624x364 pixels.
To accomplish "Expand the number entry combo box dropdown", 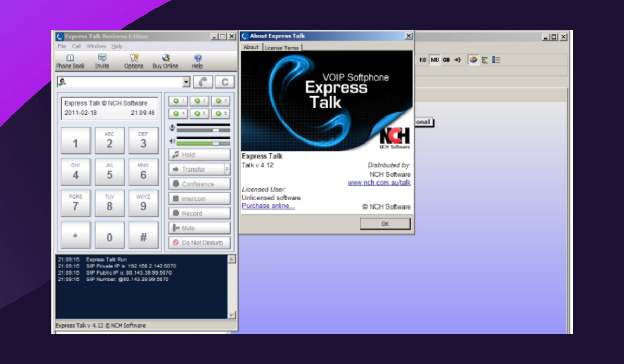I will (187, 82).
